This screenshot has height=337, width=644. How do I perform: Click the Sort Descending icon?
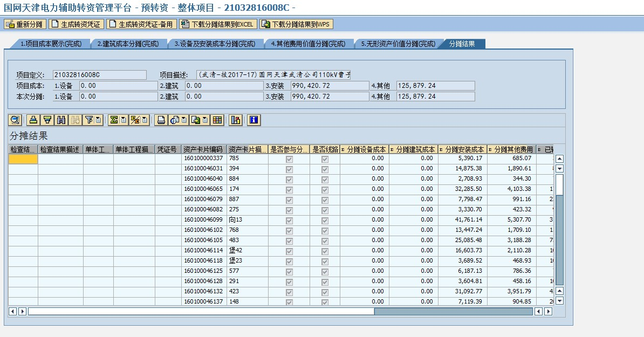pyautogui.click(x=47, y=120)
